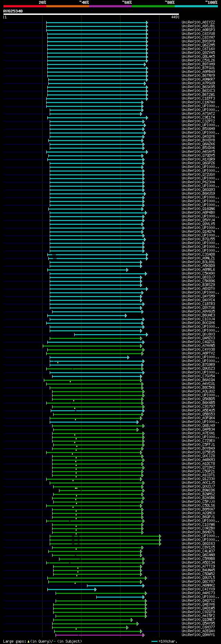
Task: Select the UniRef100_B6HD71 label
Action: pos(198,532)
